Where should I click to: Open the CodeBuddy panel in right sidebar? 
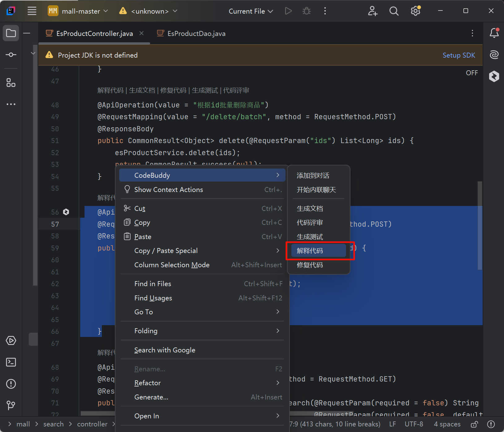point(494,76)
